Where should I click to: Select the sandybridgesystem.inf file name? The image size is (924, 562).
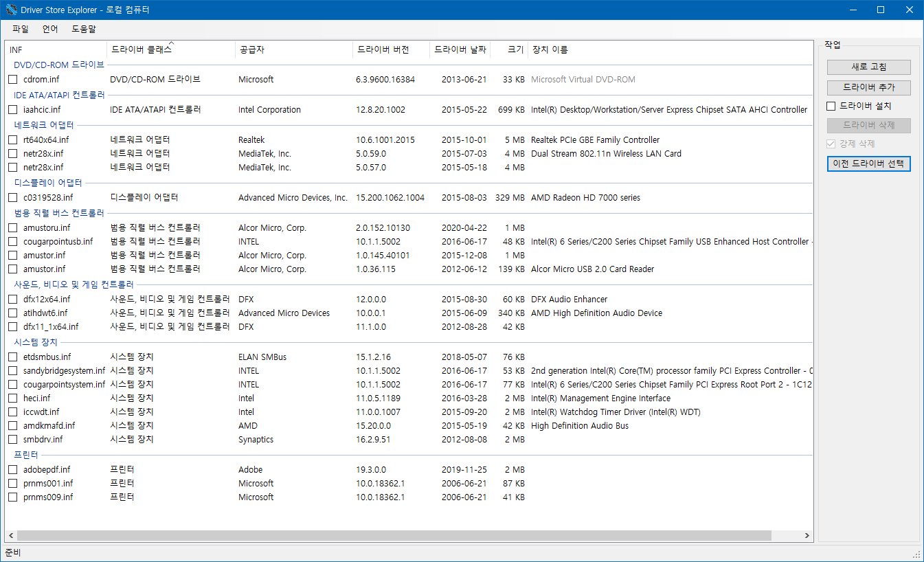tap(65, 371)
